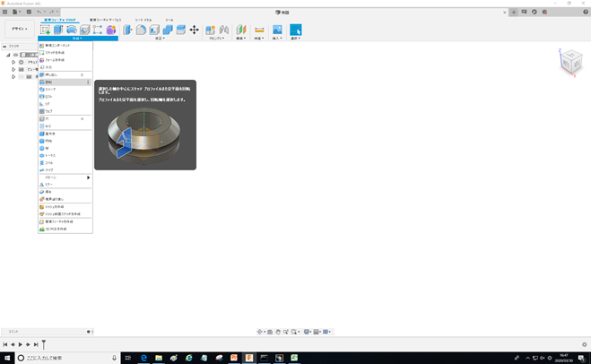
Task: Choose the highlighted Revolve menu entry
Action: [65, 82]
